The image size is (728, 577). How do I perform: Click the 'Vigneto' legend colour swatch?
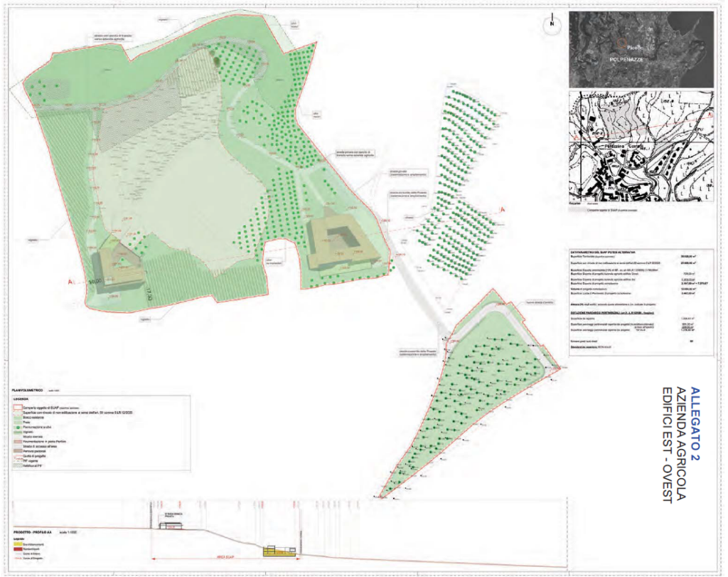[17, 431]
